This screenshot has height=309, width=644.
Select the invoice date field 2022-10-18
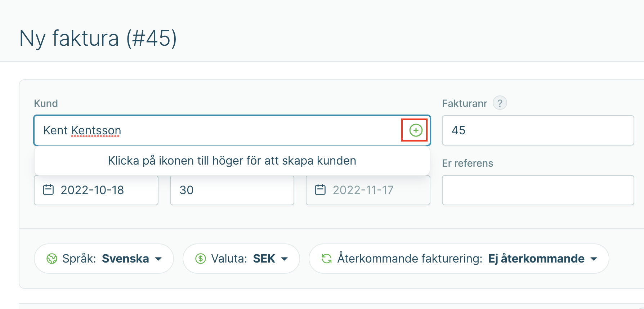(96, 190)
